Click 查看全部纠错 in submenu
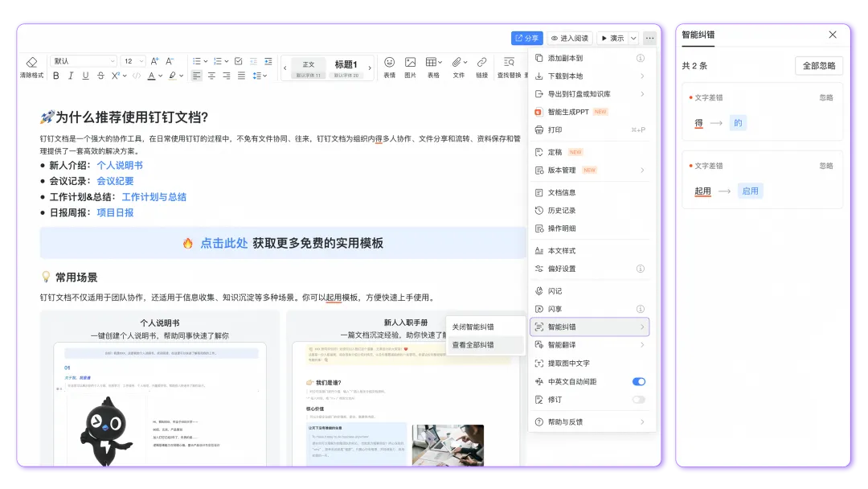 (x=485, y=345)
